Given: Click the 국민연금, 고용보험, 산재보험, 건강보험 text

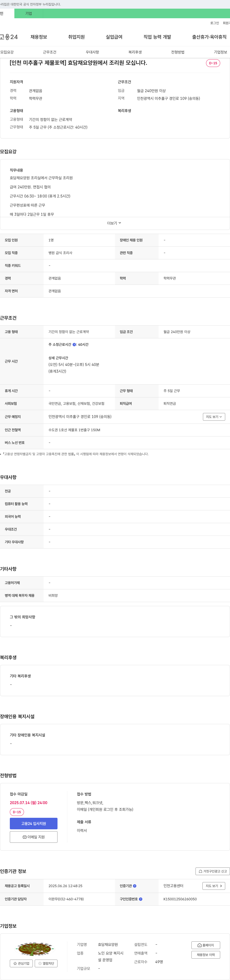Looking at the screenshot, I should 76,404.
